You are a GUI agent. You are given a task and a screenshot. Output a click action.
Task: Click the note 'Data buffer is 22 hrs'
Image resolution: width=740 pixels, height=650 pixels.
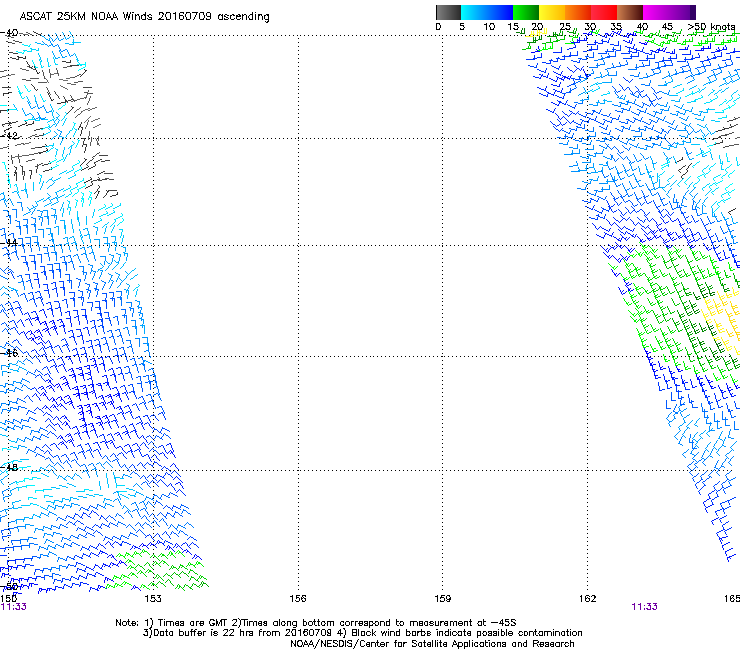(193, 633)
